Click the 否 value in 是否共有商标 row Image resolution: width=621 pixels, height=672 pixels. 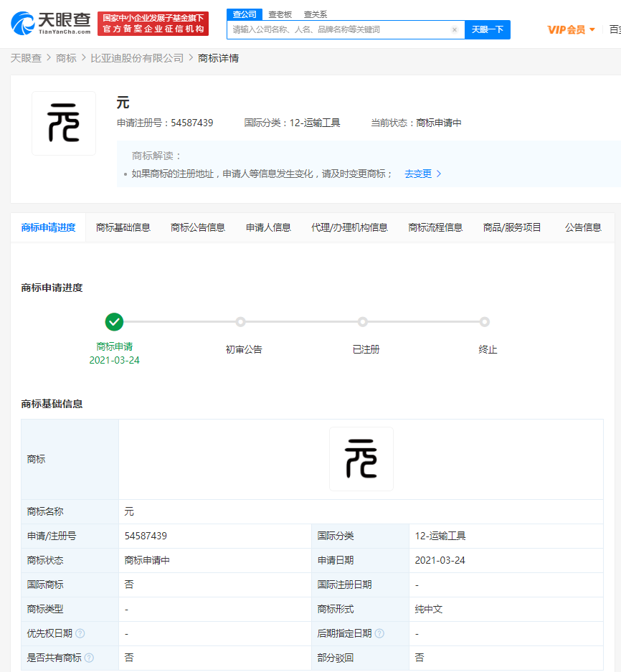pyautogui.click(x=129, y=658)
